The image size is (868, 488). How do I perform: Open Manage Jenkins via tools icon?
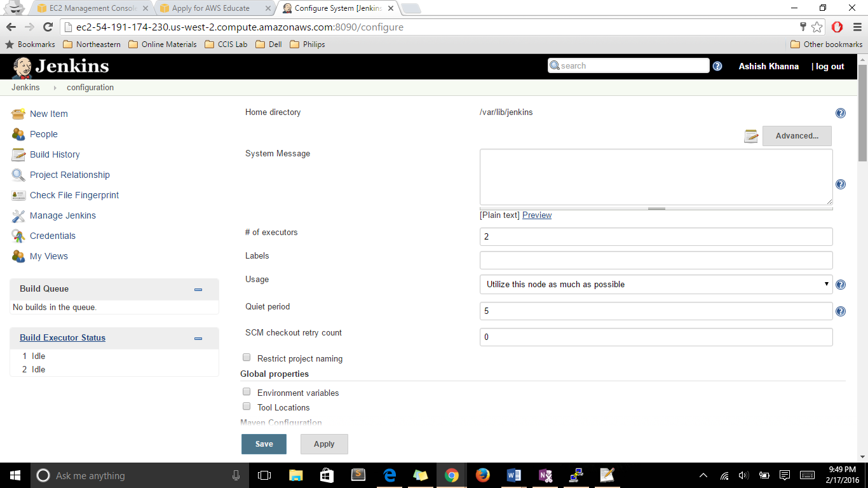(18, 215)
